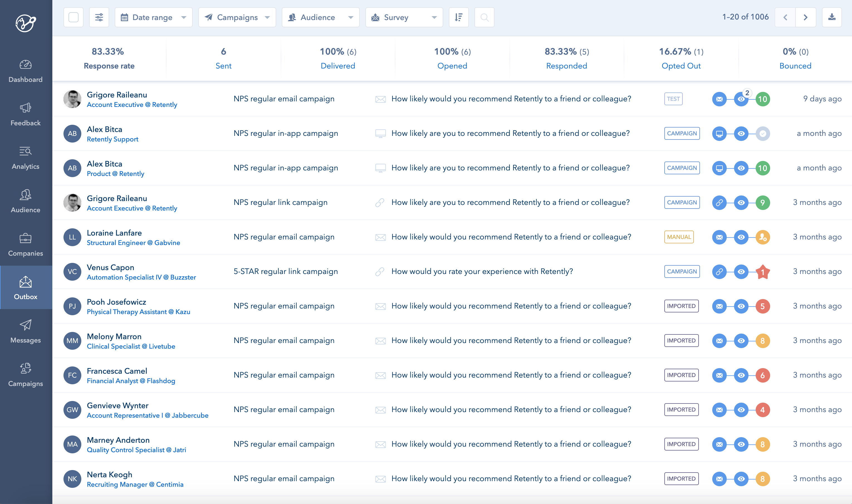
Task: Expand the Date range dropdown
Action: (153, 17)
